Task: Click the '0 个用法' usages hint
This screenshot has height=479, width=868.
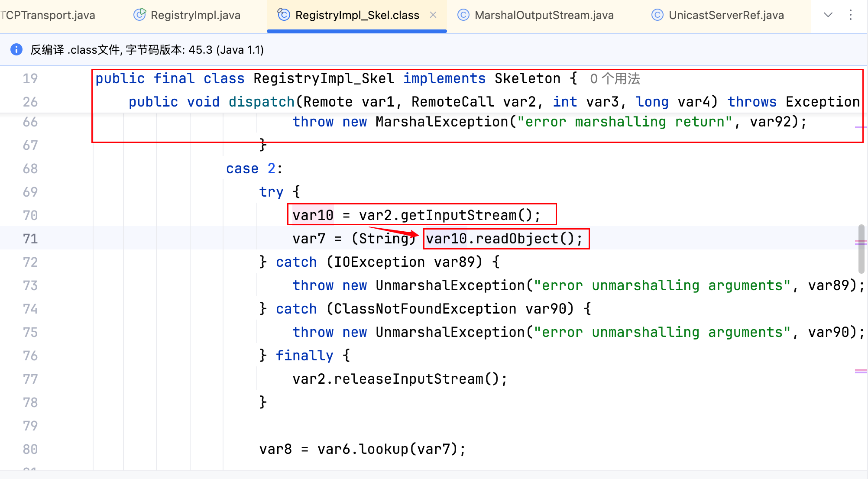Action: (615, 79)
